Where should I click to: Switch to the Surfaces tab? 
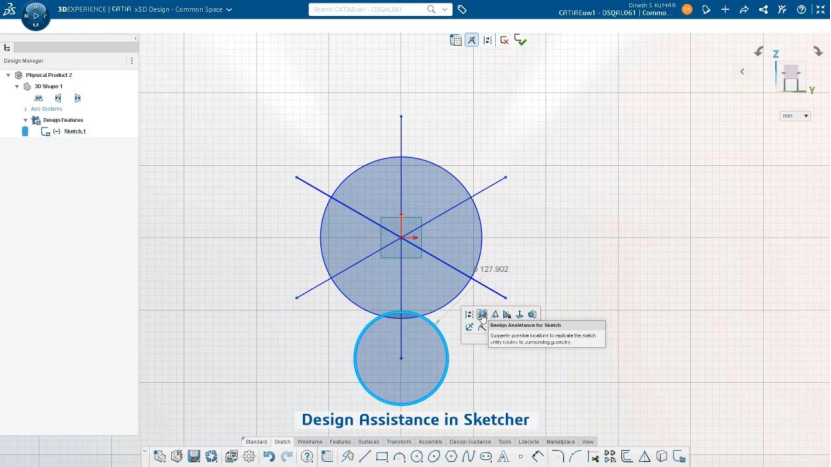coord(368,442)
